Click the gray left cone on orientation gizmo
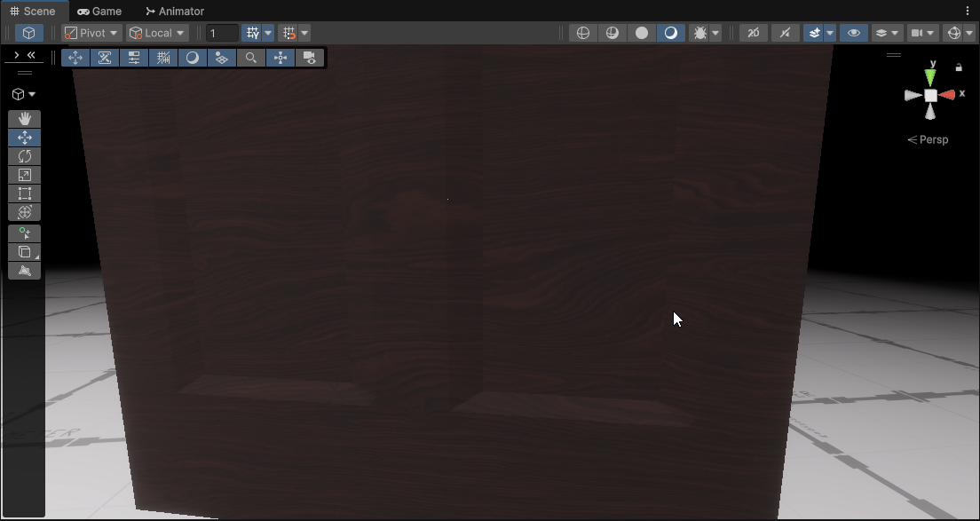The height and width of the screenshot is (521, 980). click(x=913, y=96)
